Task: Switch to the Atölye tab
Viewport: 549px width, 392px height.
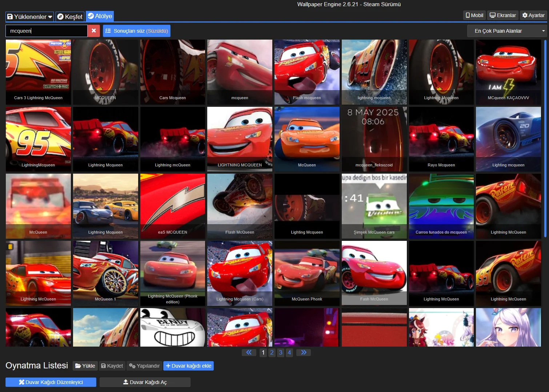Action: [x=100, y=16]
